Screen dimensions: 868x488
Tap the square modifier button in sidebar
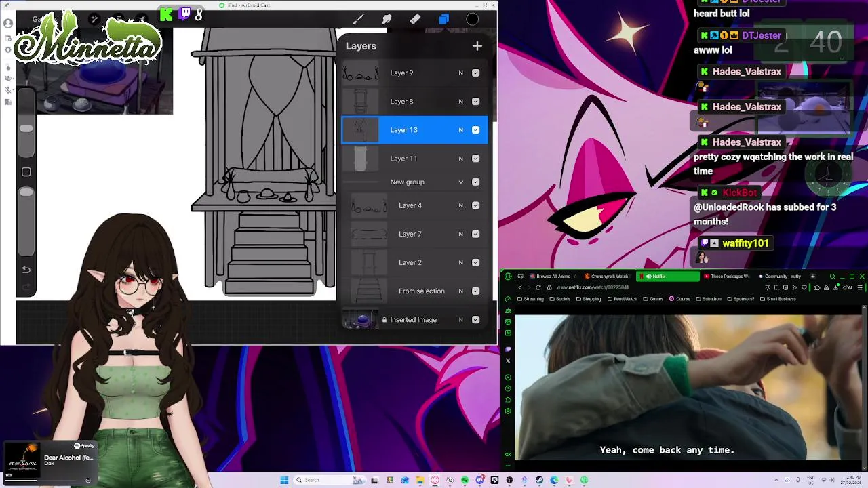[26, 172]
